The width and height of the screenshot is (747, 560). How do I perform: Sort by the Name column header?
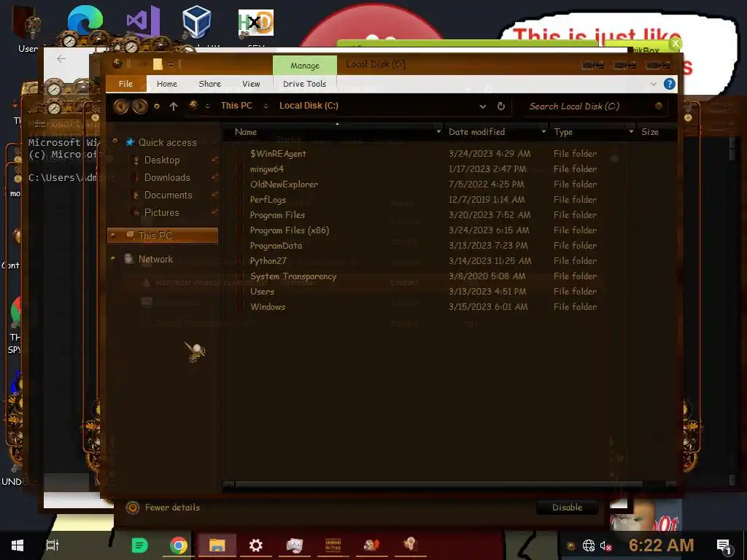[245, 132]
